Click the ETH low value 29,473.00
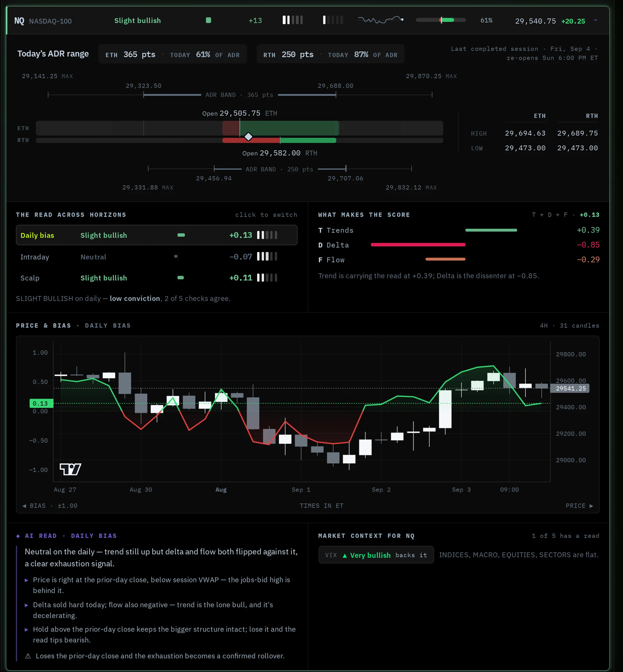Viewport: 623px width, 672px height. click(x=525, y=148)
